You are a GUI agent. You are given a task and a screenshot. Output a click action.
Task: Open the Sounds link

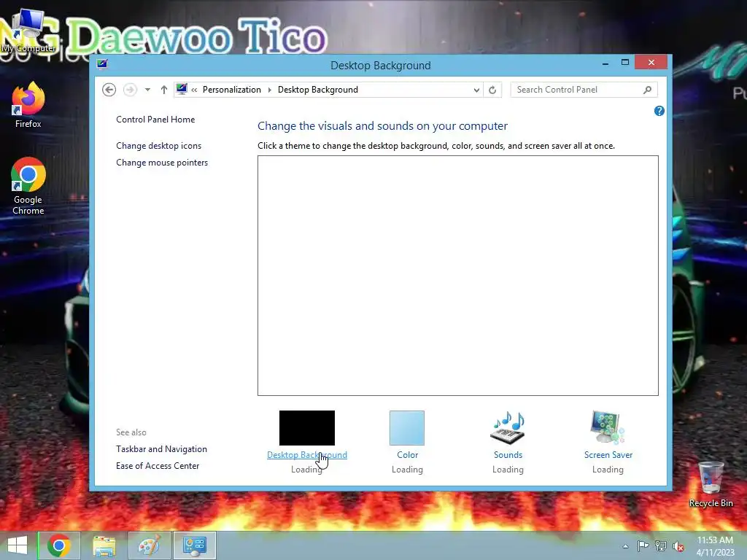click(x=508, y=455)
